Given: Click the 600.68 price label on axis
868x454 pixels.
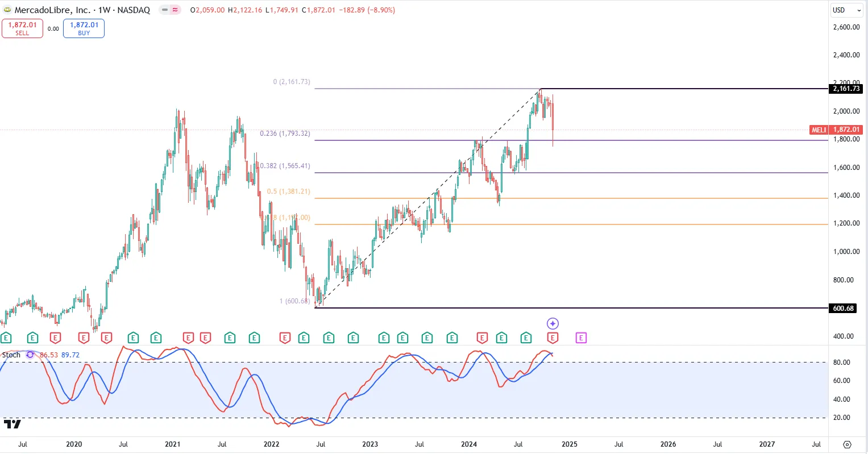Looking at the screenshot, I should coord(843,309).
